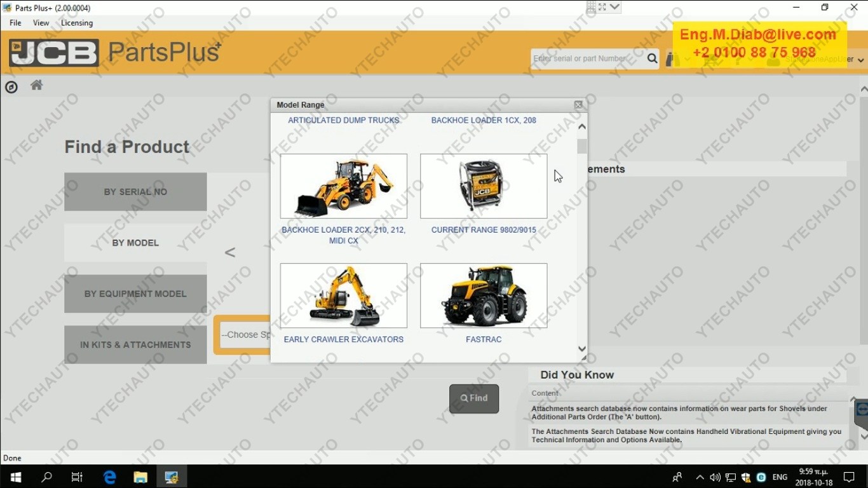Click the ESET tray icon

pyautogui.click(x=761, y=477)
